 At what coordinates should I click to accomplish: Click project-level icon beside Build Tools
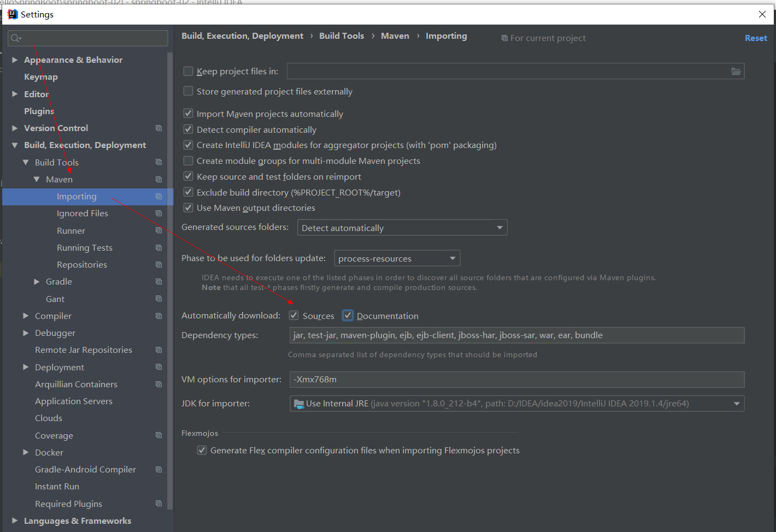pos(158,162)
